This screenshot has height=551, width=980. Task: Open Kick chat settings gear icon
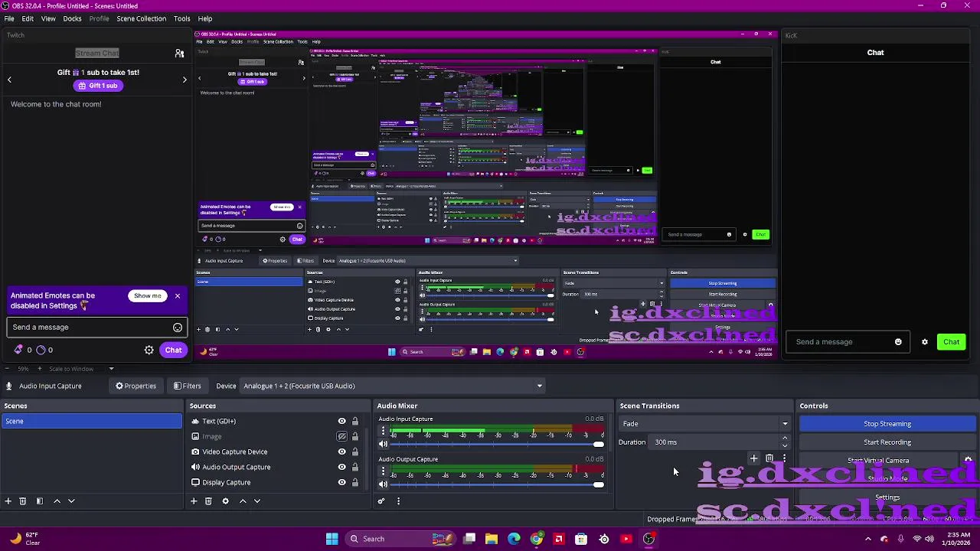(925, 342)
